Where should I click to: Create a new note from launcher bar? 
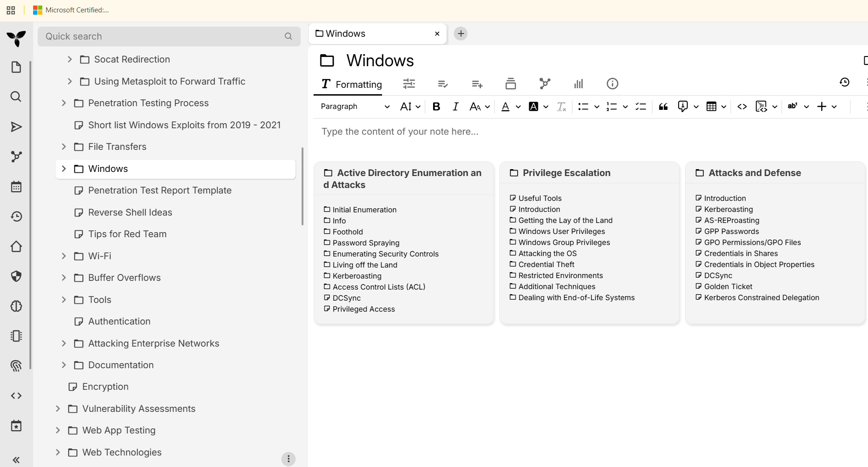coord(16,67)
